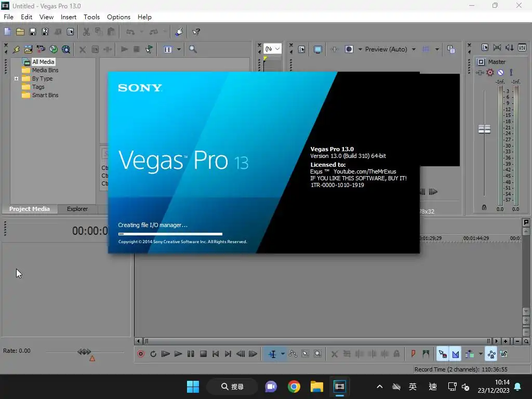Viewport: 532px width, 399px height.
Task: Open the Options menu
Action: (x=118, y=17)
